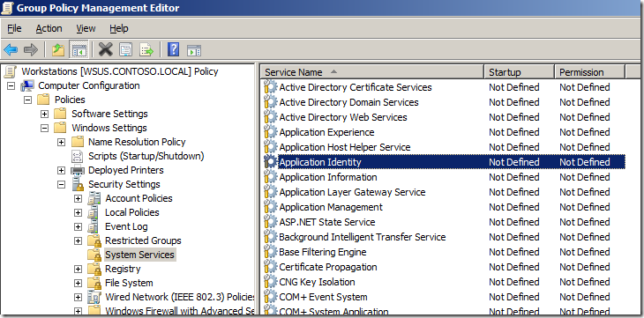The image size is (644, 318).
Task: Click the Export List toolbar icon
Action: 146,50
